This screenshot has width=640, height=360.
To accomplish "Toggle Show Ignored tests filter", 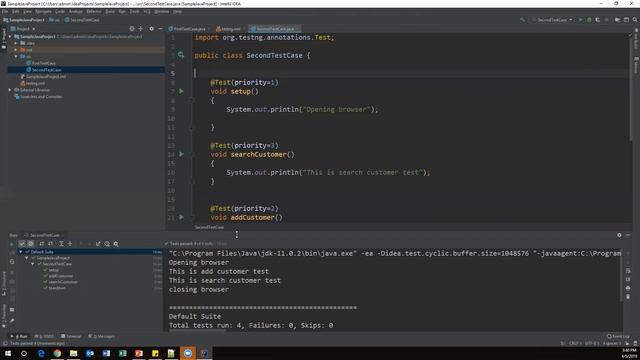I will 31,244.
